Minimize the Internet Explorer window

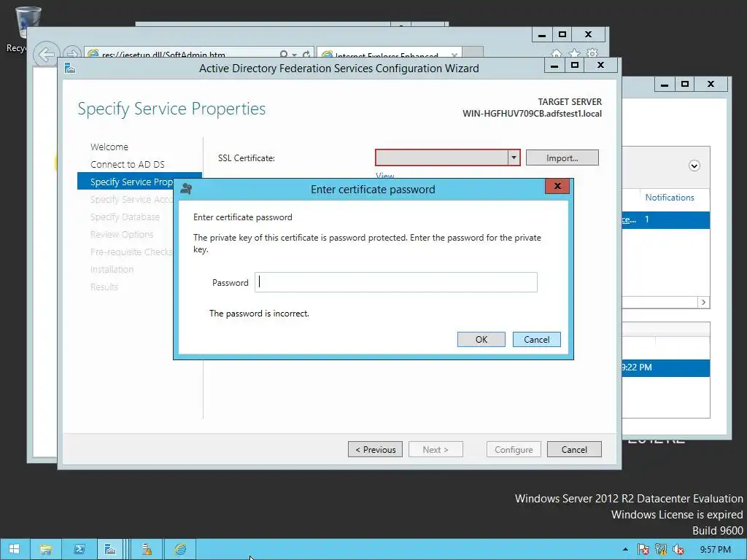[542, 35]
